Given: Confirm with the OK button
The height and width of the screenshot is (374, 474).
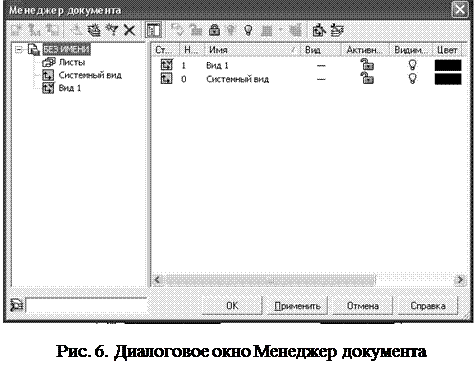Looking at the screenshot, I should click(x=232, y=306).
